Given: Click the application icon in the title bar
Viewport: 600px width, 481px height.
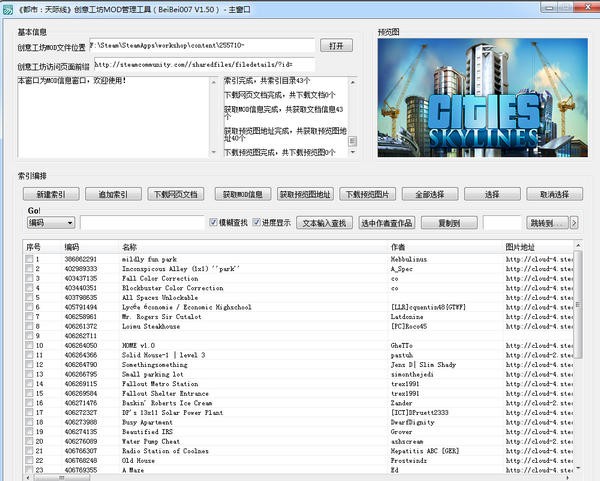Looking at the screenshot, I should tap(8, 10).
